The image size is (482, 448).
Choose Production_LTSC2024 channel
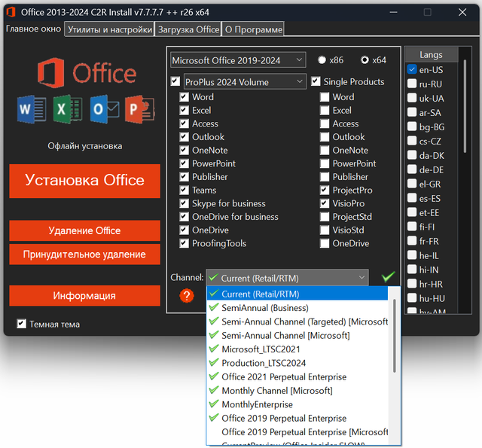(297, 363)
